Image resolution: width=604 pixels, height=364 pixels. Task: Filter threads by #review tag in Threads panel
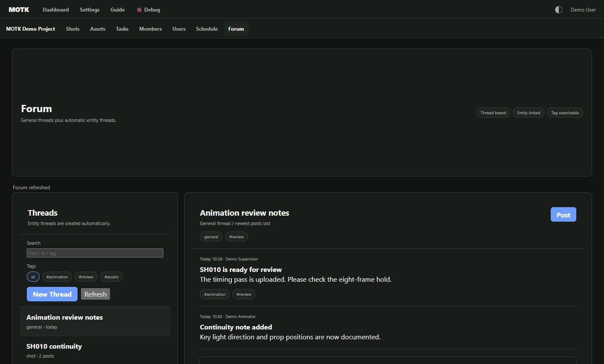click(x=86, y=277)
